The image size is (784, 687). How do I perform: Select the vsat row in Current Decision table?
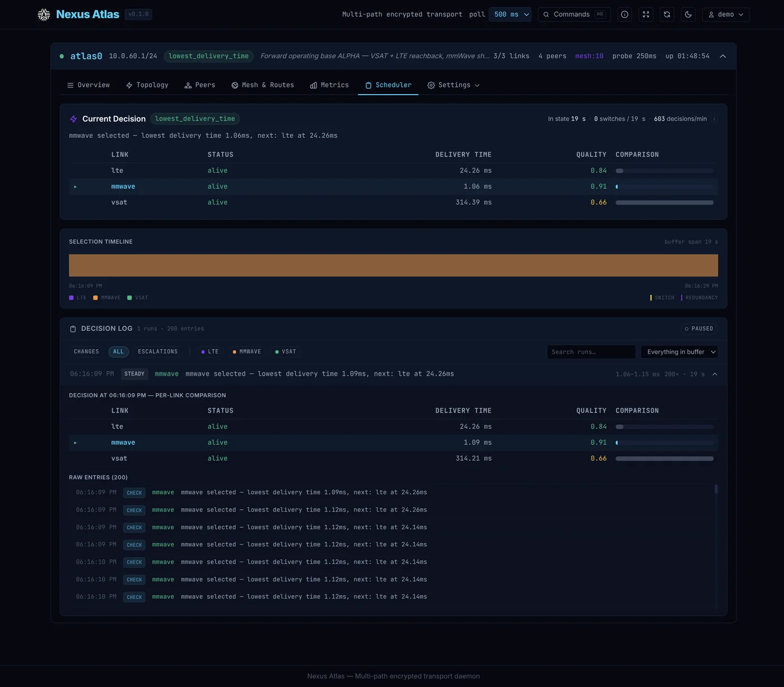393,203
